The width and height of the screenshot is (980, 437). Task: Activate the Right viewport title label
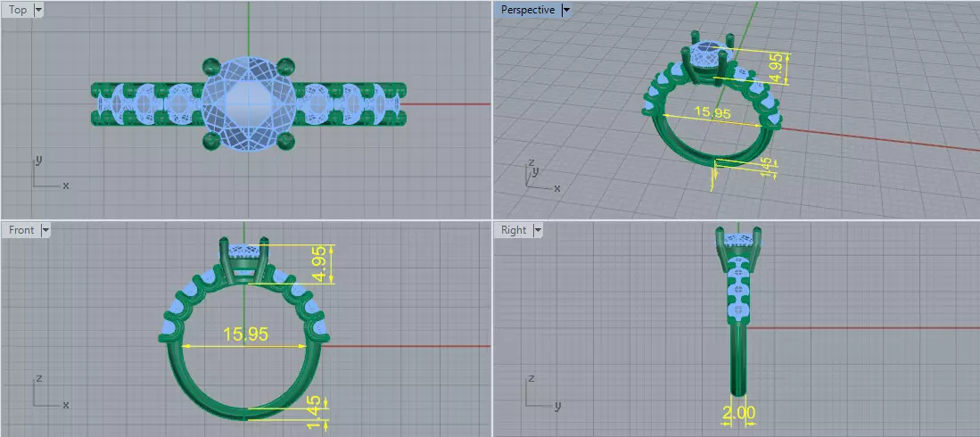[514, 230]
